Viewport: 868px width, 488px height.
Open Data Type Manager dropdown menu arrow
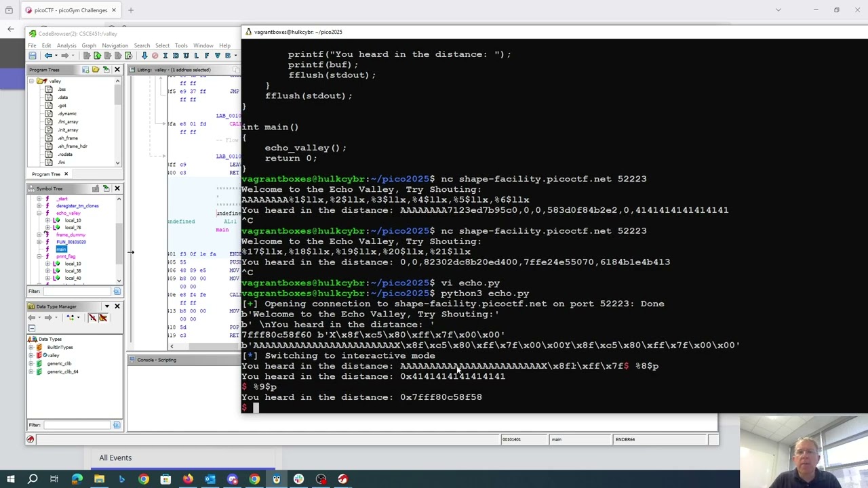107,306
